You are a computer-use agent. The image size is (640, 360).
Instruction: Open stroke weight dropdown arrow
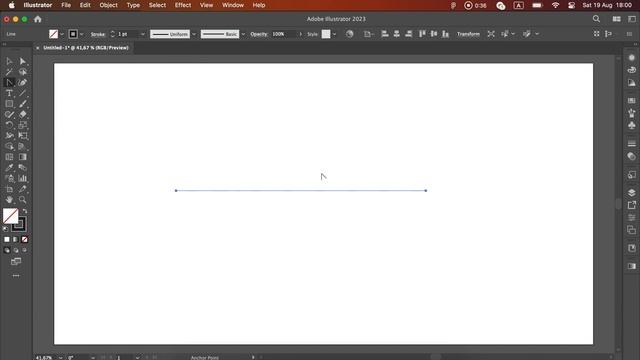coord(142,34)
